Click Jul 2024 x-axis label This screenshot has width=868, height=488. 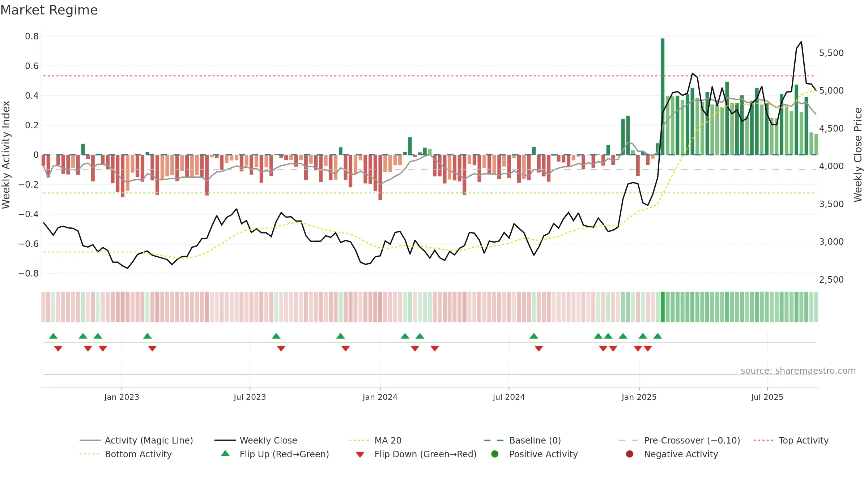pyautogui.click(x=509, y=397)
